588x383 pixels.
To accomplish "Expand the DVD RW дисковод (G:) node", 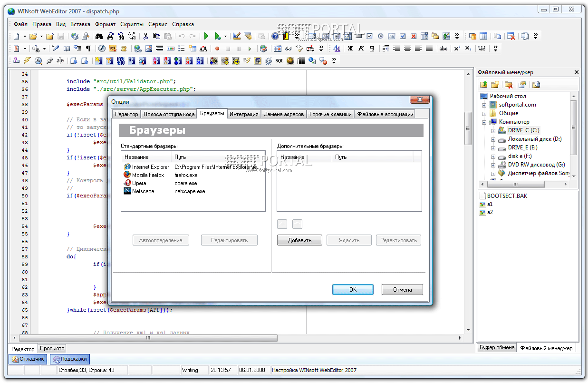I will (493, 165).
